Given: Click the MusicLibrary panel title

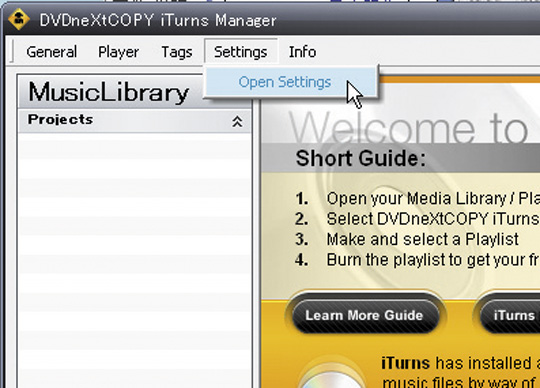Looking at the screenshot, I should pos(108,92).
